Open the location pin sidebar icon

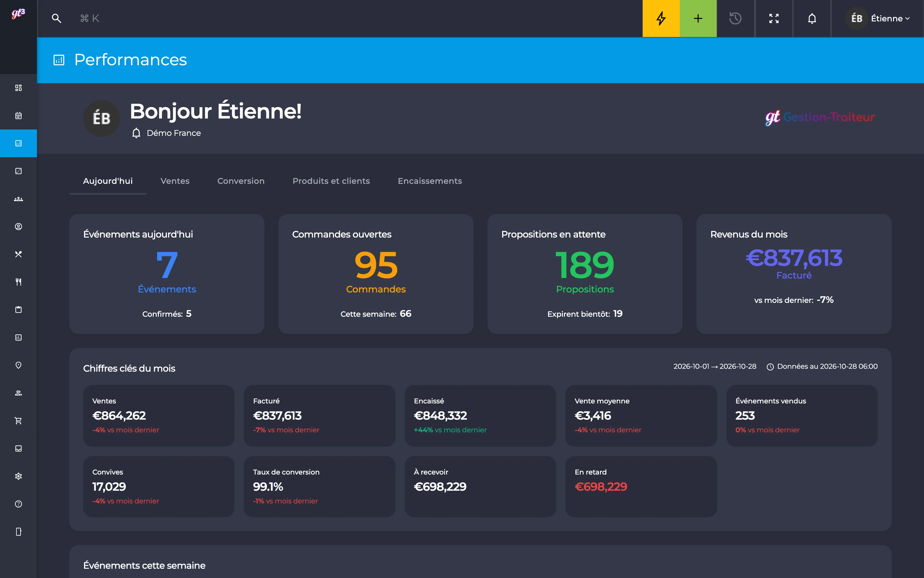pyautogui.click(x=18, y=365)
